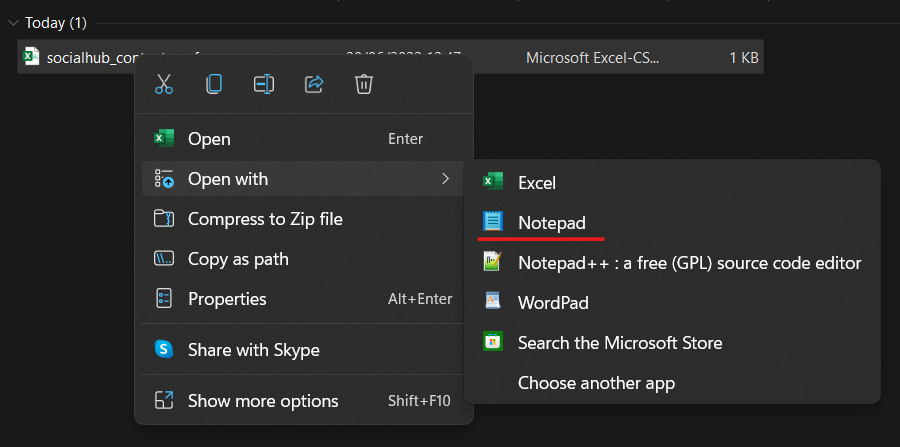Select Compress to Zip file

pos(265,219)
